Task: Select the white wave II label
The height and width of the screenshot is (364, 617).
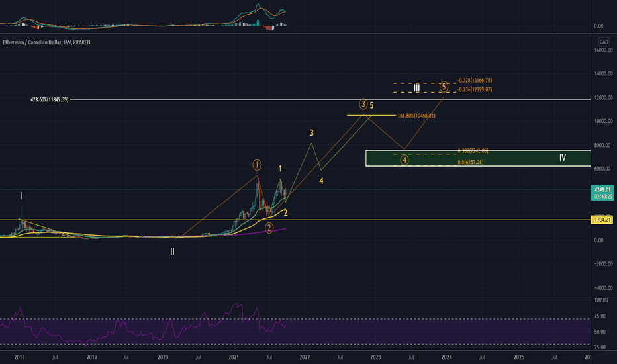Action: tap(172, 251)
